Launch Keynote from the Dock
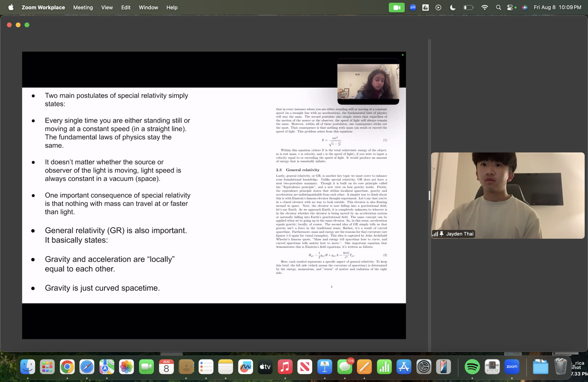588x382 pixels. click(324, 367)
